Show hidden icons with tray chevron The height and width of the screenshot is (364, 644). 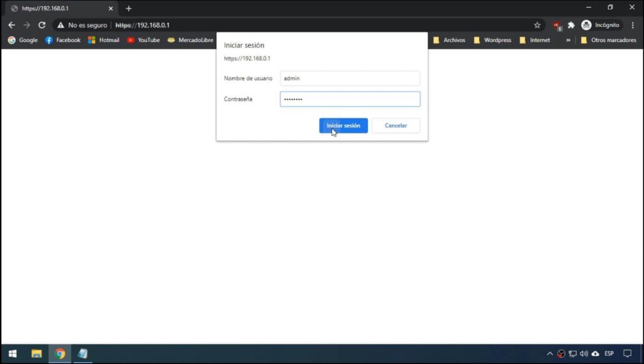(550, 353)
